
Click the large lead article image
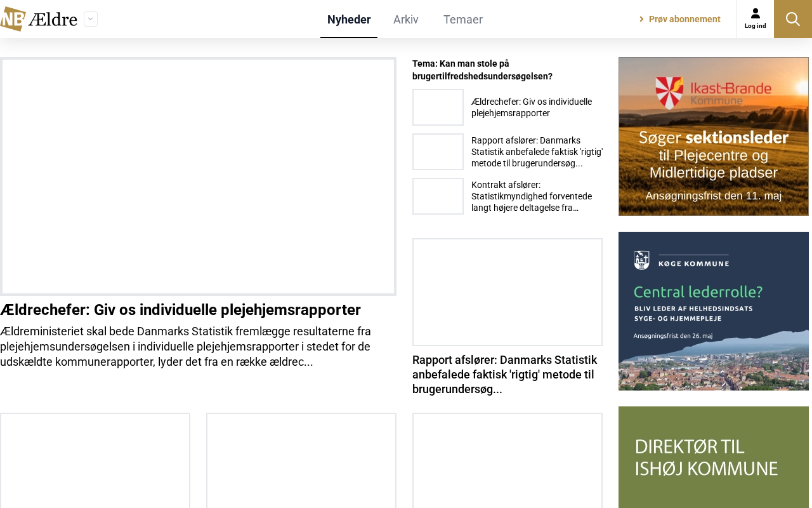click(198, 177)
